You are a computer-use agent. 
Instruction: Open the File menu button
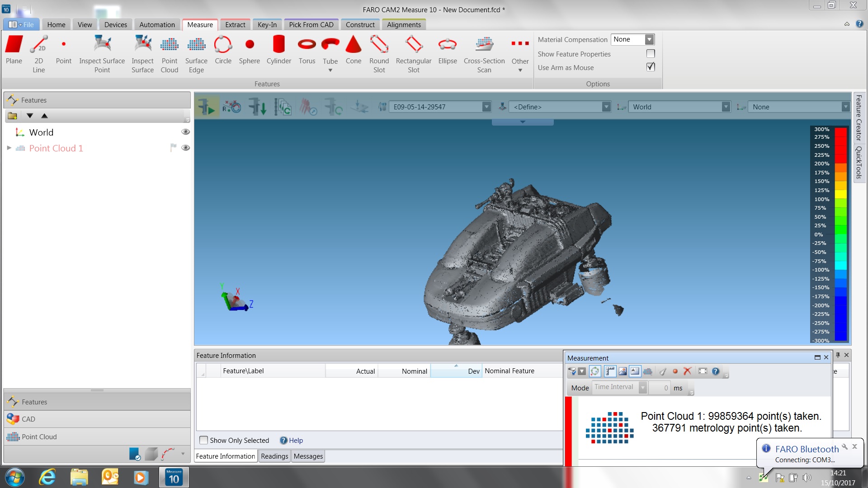(21, 24)
